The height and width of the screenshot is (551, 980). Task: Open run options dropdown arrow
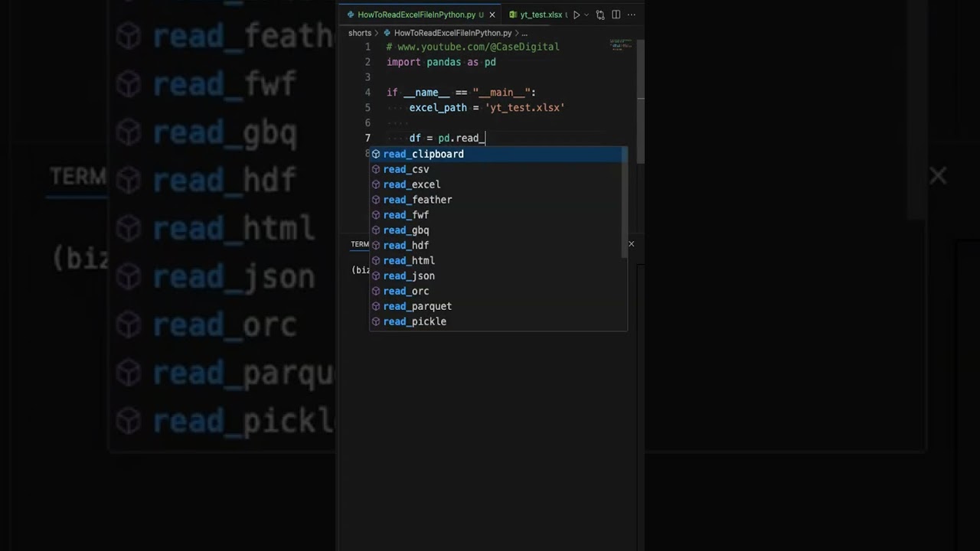click(x=586, y=15)
